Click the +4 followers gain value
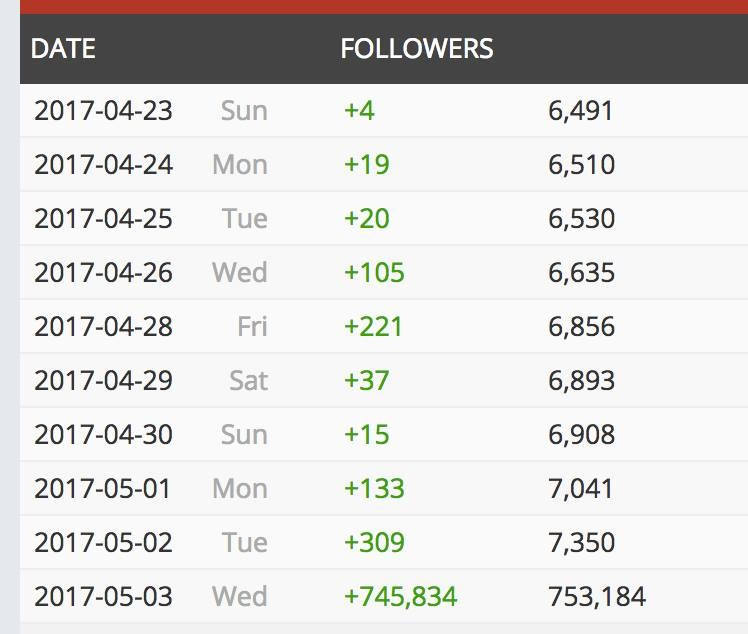The height and width of the screenshot is (634, 748). coord(359,110)
